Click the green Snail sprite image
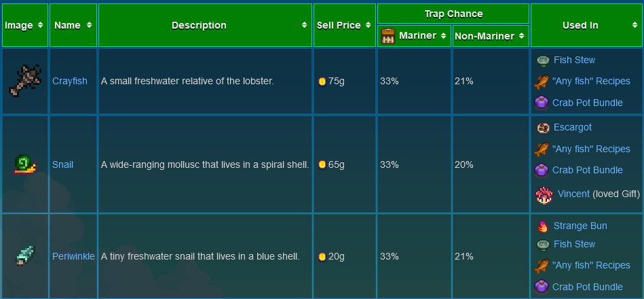Screen dimensions: 644x299 [25, 164]
